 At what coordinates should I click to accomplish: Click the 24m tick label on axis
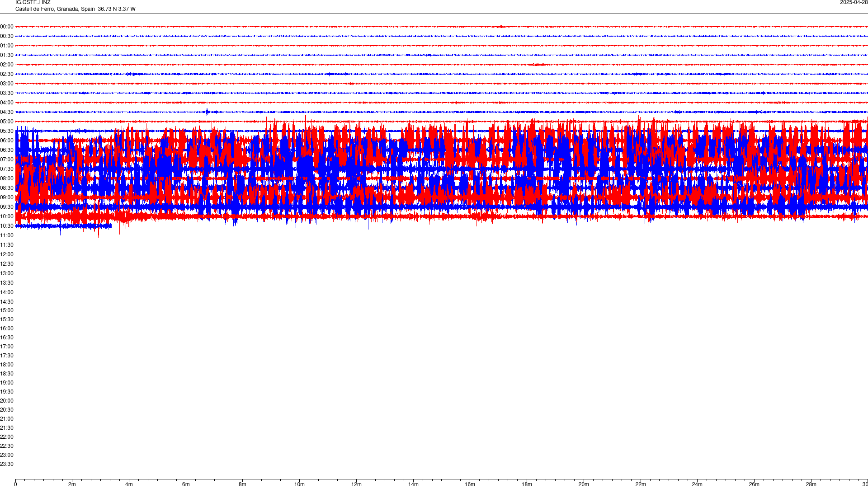tap(697, 484)
